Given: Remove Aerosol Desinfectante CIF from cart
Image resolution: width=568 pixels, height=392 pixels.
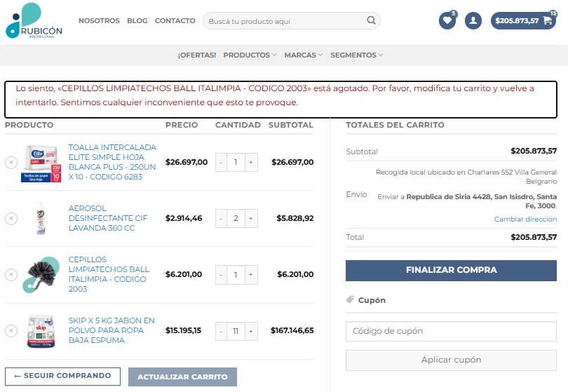Looking at the screenshot, I should (11, 219).
